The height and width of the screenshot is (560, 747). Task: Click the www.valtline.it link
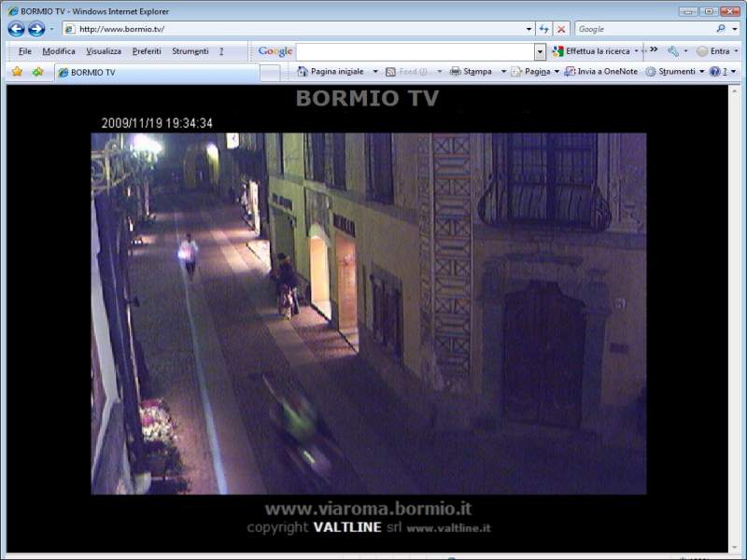(448, 528)
